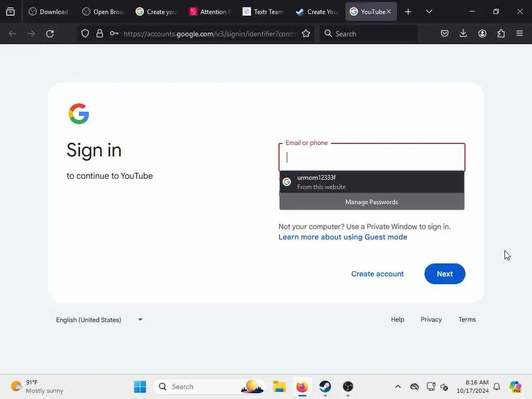Image resolution: width=532 pixels, height=399 pixels.
Task: Go forward to next page
Action: [x=31, y=34]
